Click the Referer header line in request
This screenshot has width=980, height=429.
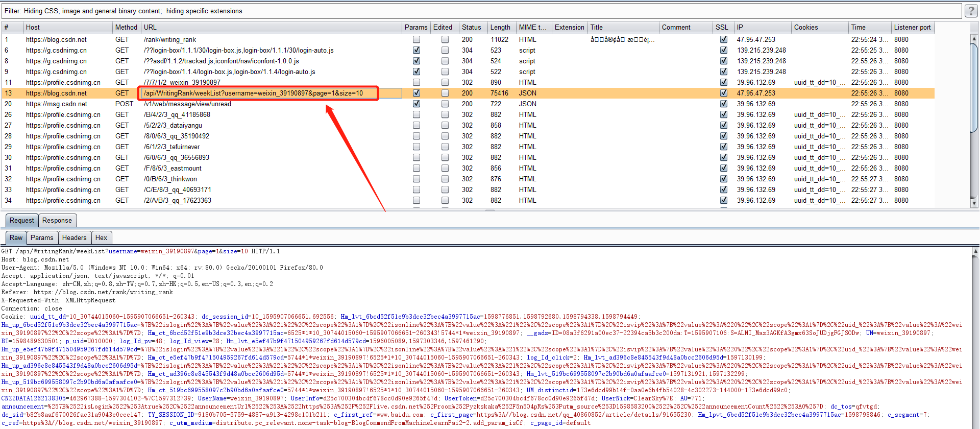click(x=87, y=292)
